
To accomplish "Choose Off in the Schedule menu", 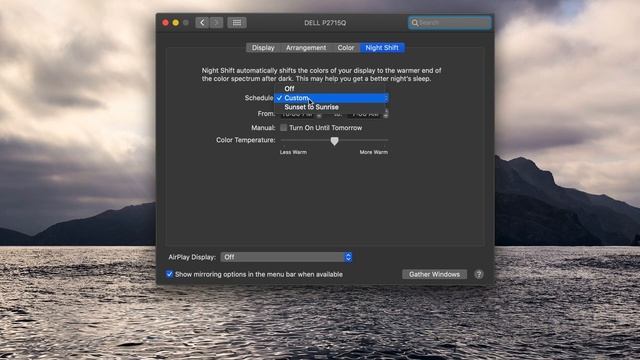I will 330,89.
